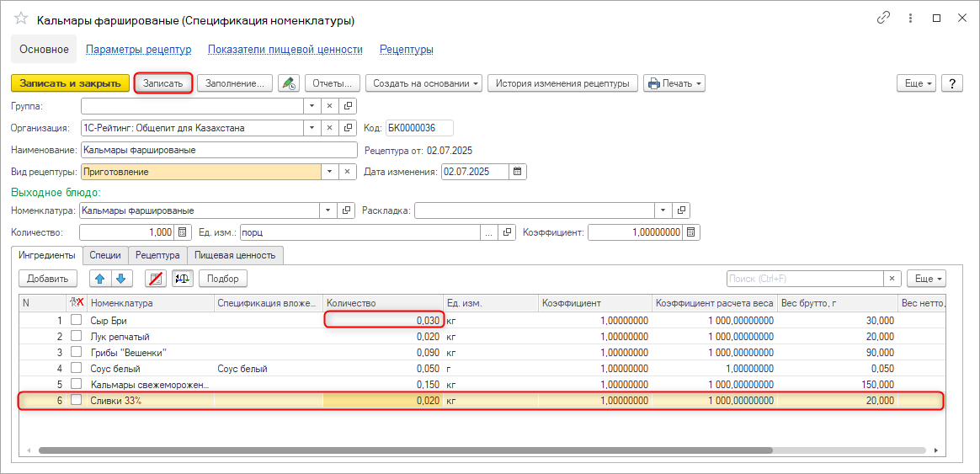The image size is (980, 474).
Task: Go to Рецептуры section
Action: [x=407, y=50]
